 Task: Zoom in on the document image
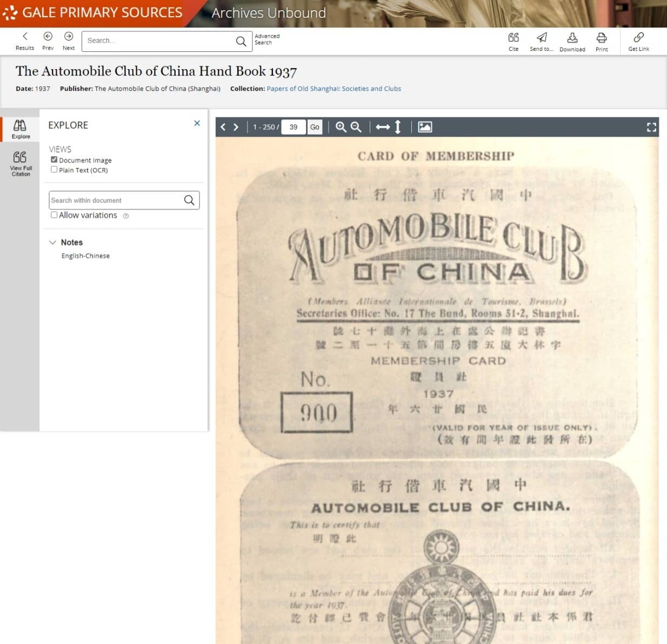pos(341,127)
